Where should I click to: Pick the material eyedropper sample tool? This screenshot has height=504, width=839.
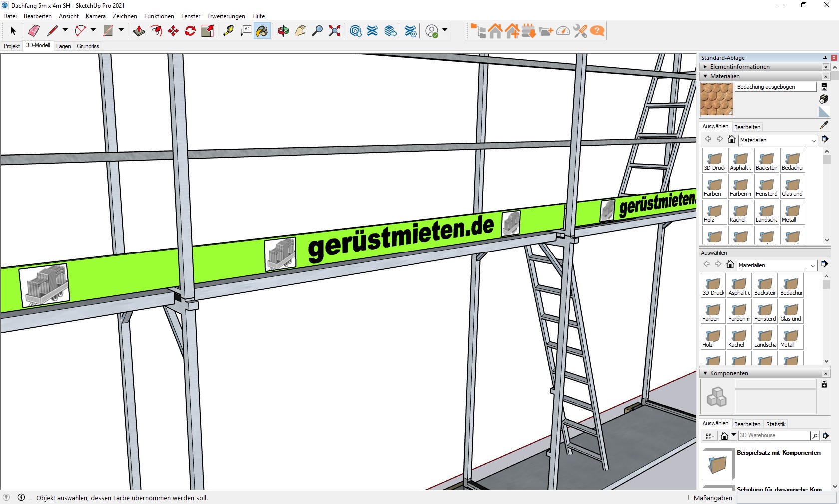click(824, 125)
